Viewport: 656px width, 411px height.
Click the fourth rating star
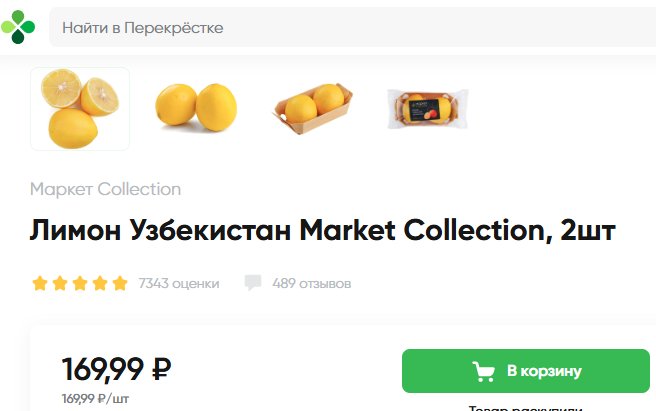pyautogui.click(x=100, y=283)
